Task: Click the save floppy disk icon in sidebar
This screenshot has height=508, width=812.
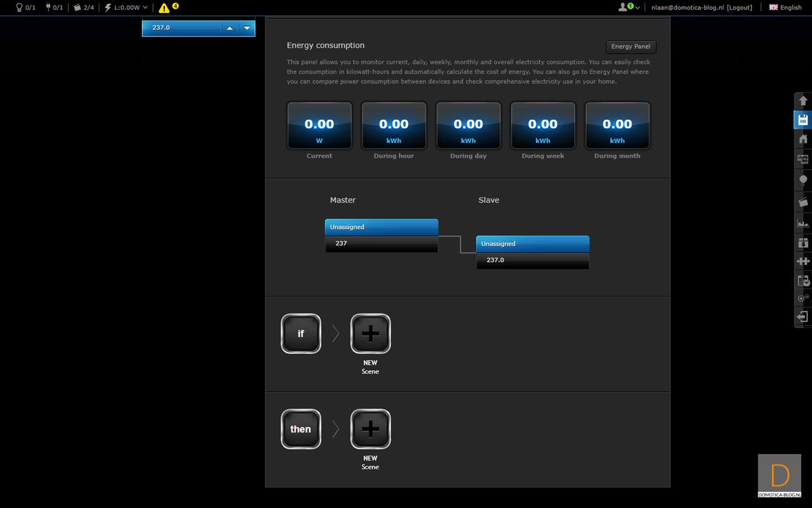Action: point(803,120)
